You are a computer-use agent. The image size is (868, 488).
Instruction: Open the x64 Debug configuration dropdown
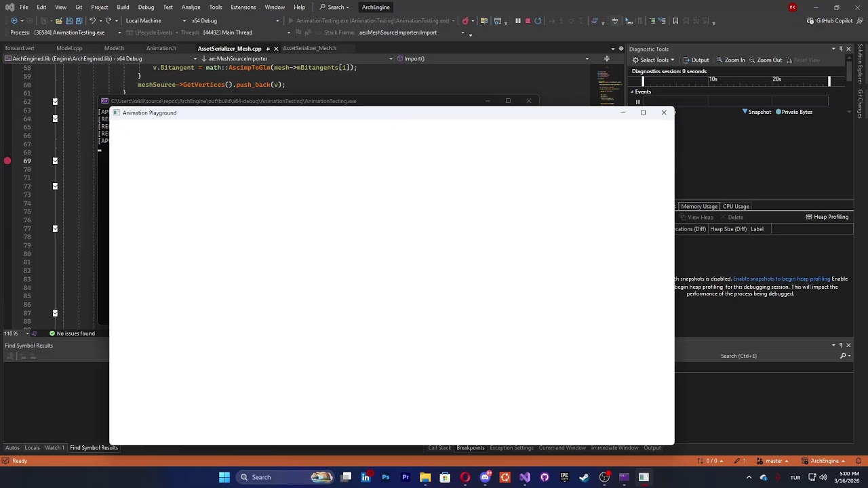click(x=235, y=20)
